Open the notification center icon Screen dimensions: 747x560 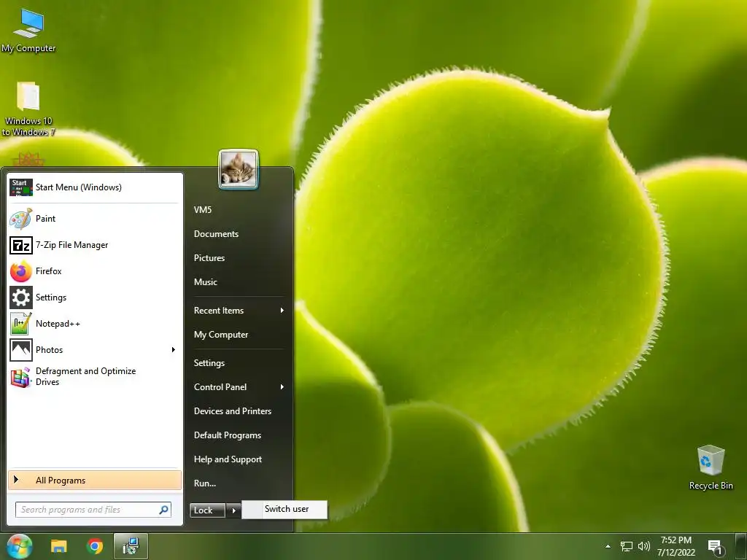point(715,547)
